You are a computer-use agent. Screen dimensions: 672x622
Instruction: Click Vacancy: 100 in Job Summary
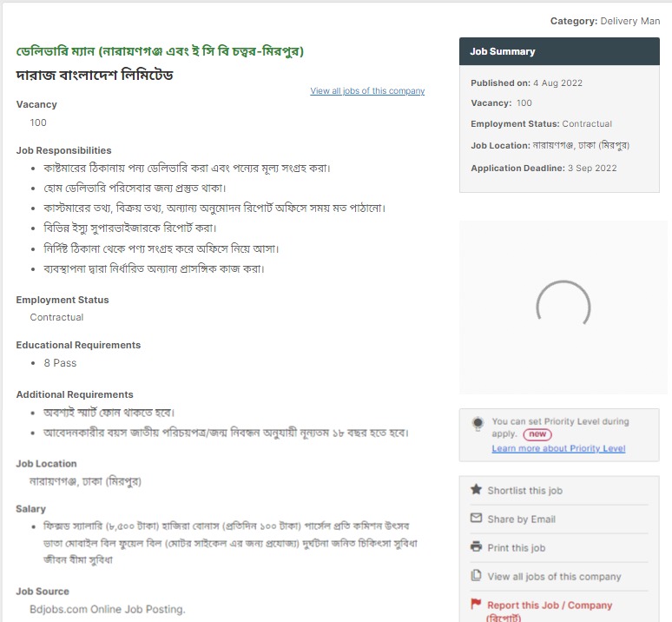pos(502,103)
